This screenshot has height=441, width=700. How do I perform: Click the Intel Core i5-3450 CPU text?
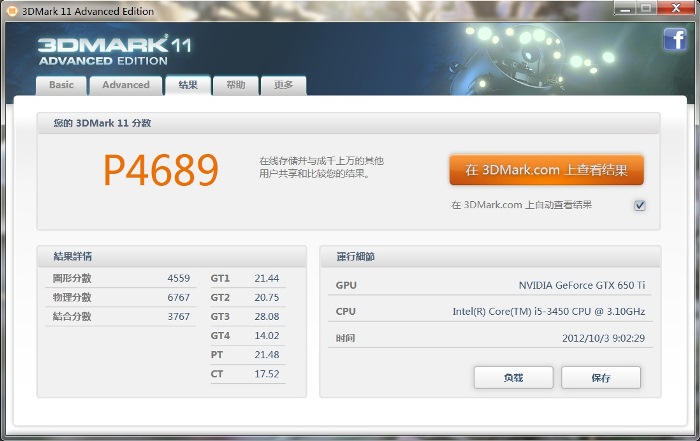549,311
